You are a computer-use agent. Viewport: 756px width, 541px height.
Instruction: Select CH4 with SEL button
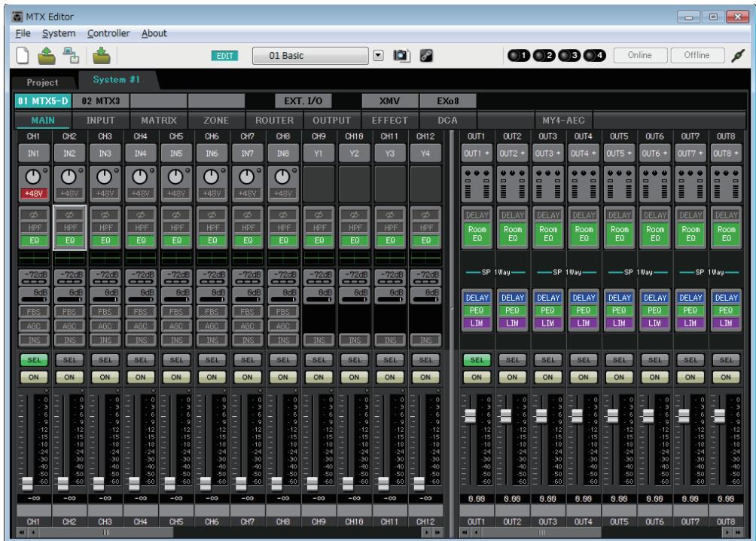tap(141, 360)
